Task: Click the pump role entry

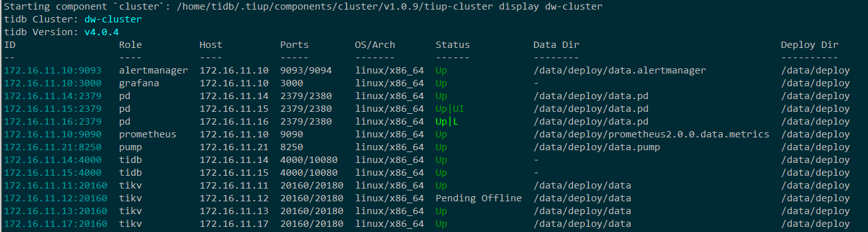Action: [x=130, y=147]
